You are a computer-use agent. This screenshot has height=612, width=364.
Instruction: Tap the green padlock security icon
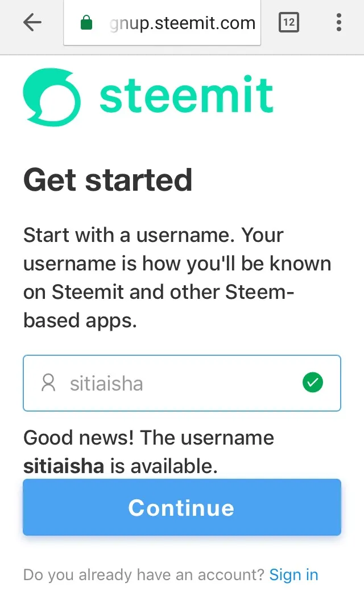point(86,23)
